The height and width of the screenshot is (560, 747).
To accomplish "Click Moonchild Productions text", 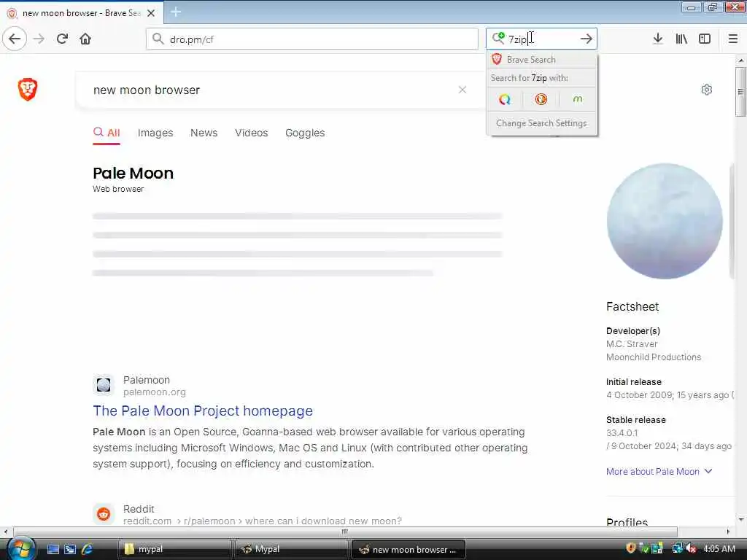I will [654, 357].
